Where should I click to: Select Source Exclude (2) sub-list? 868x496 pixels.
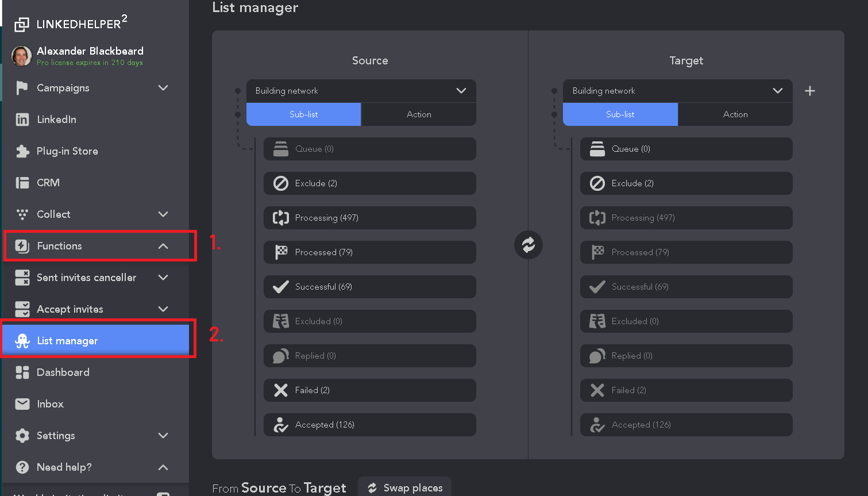(x=370, y=183)
